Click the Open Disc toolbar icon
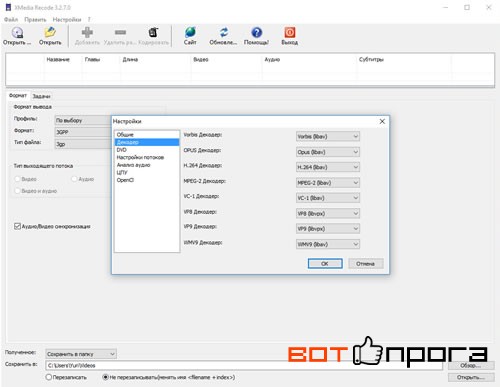Screen dimensions: 500x387 (x=17, y=32)
